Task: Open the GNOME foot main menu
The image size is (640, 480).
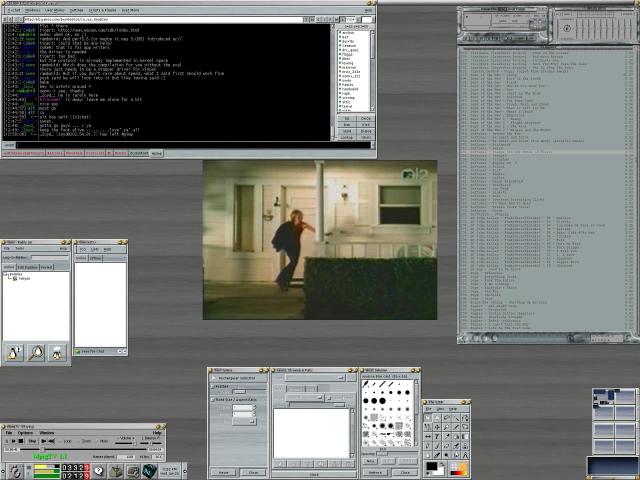Action: (15, 472)
